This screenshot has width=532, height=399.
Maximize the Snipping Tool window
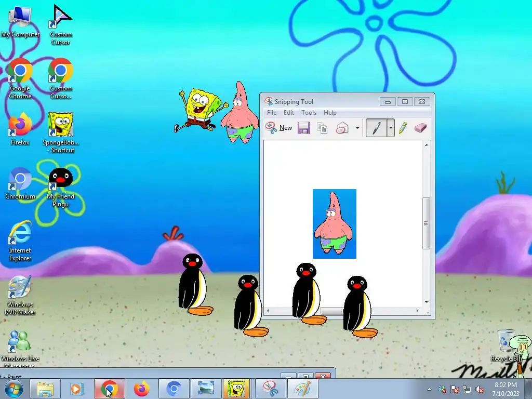click(x=405, y=101)
